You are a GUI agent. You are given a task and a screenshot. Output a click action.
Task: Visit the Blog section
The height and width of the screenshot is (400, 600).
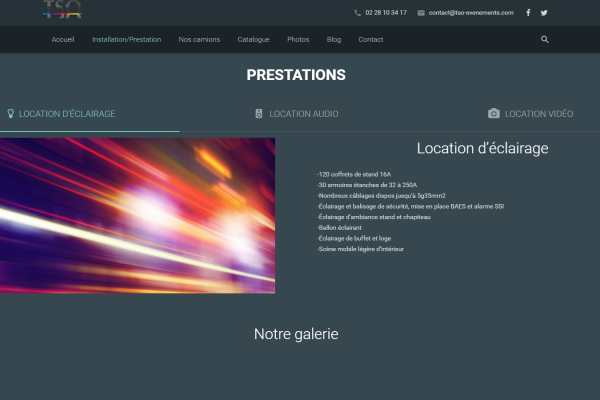(334, 39)
